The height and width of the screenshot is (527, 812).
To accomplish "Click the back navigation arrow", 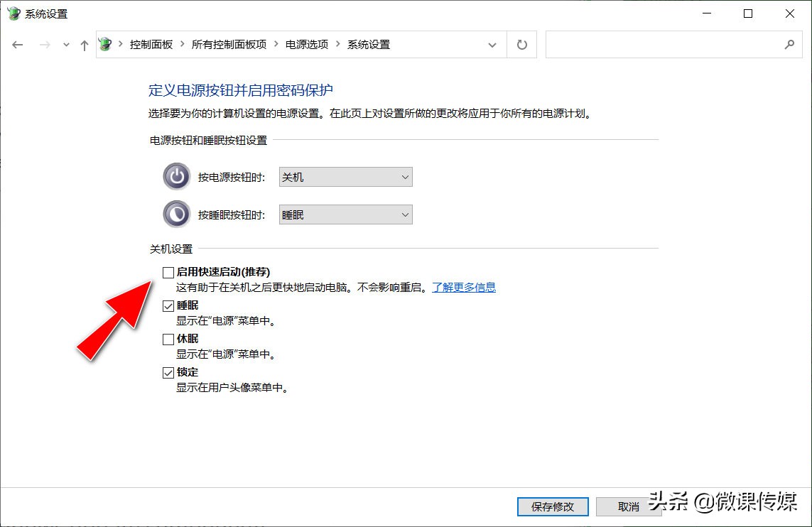I will point(18,44).
